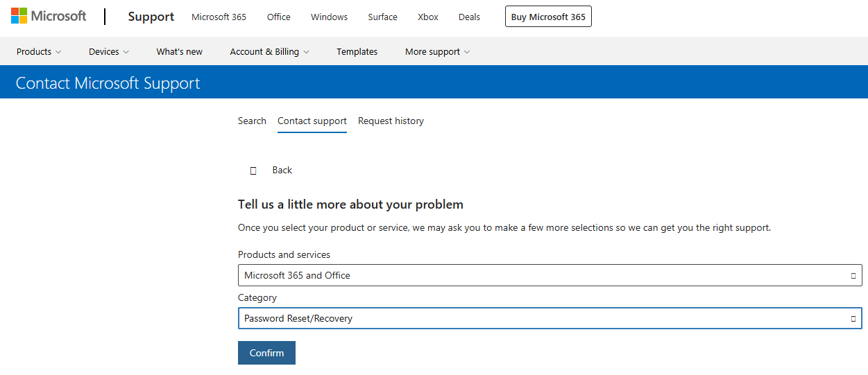The height and width of the screenshot is (375, 868).
Task: Open the Support home link
Action: pos(151,17)
